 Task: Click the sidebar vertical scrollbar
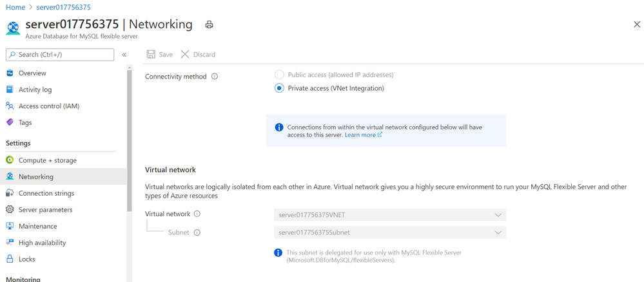(130, 140)
